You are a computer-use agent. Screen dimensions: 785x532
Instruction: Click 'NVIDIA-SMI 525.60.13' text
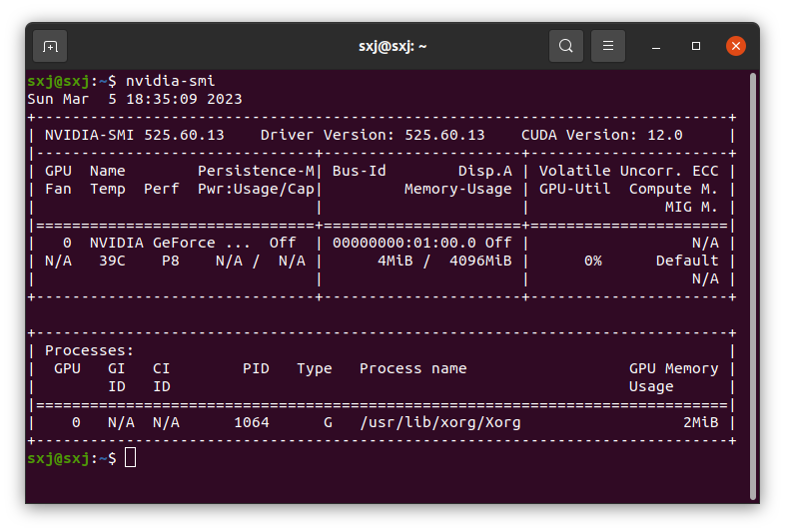click(135, 135)
